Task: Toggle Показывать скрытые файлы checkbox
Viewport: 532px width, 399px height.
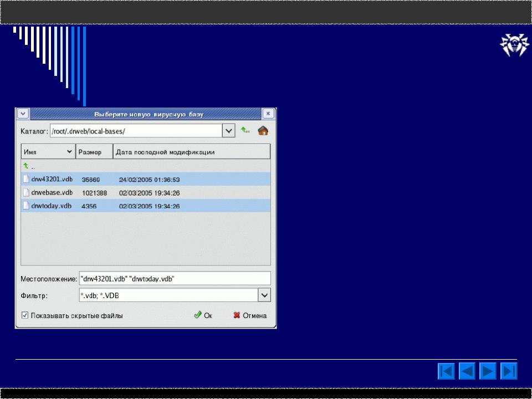Action: click(x=25, y=315)
